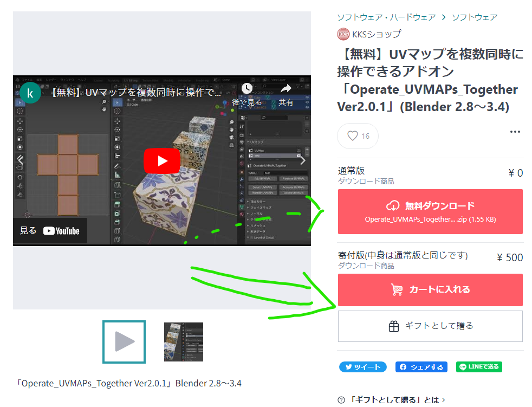
Task: Select the Blender screenshot thumbnail
Action: click(184, 342)
